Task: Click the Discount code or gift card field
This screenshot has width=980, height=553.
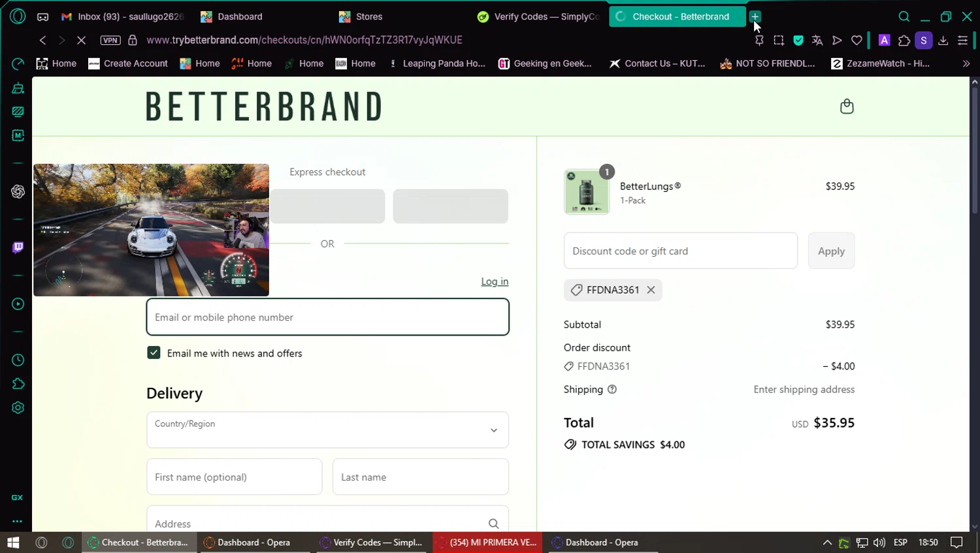Action: coord(680,251)
